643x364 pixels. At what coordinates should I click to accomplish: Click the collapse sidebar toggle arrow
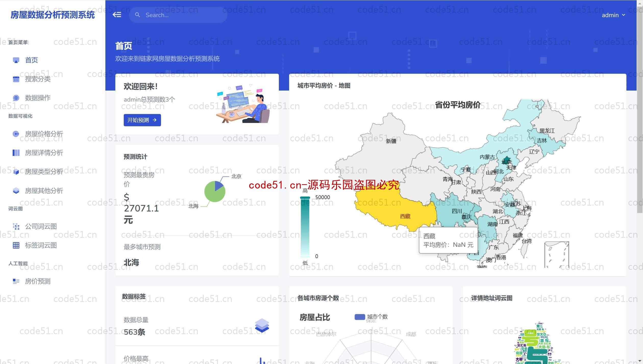point(117,15)
